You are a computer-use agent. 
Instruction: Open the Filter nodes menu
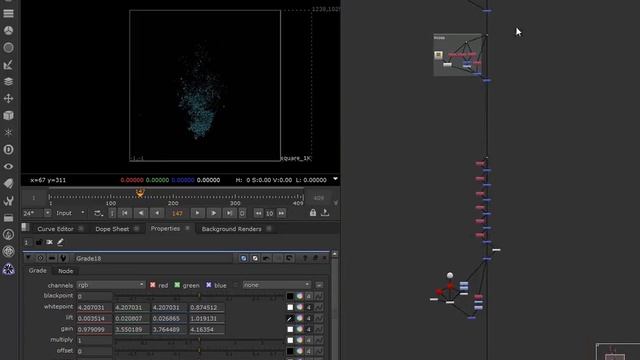coord(8,48)
